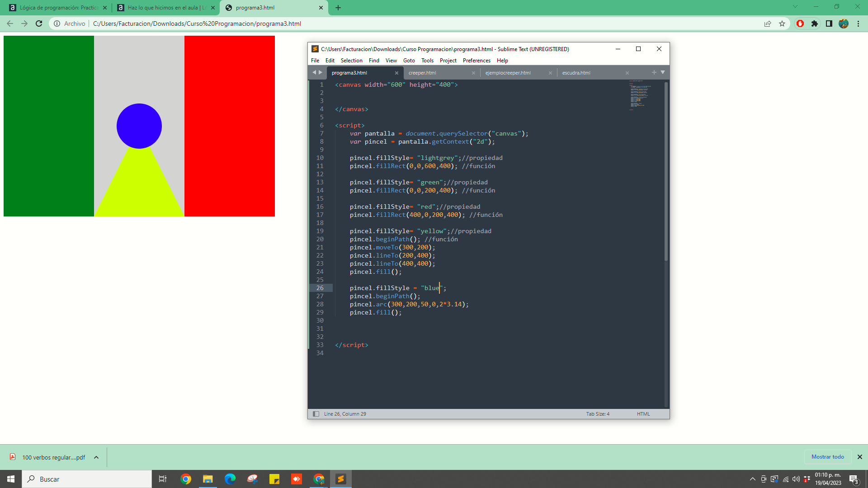
Task: Open the Preferences menu
Action: click(x=476, y=61)
